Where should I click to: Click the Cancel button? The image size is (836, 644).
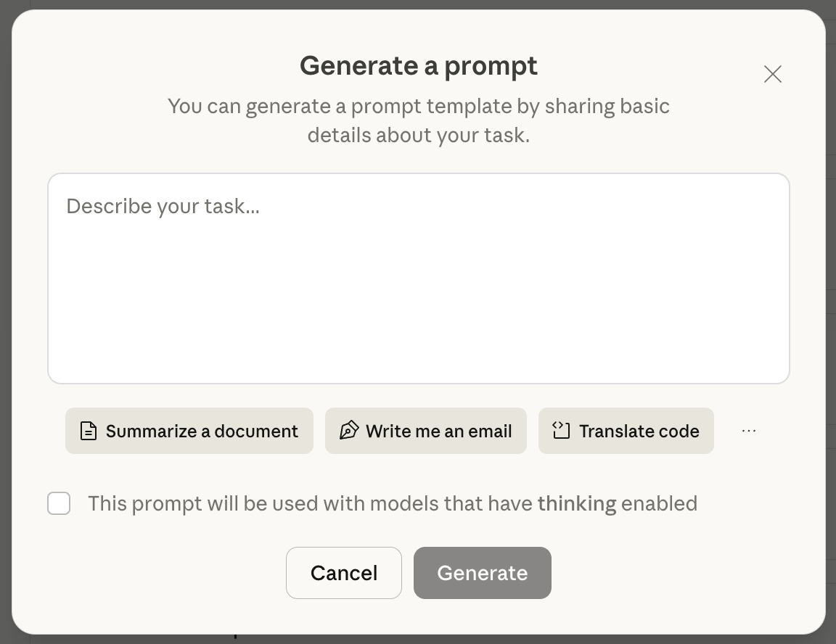pyautogui.click(x=344, y=573)
